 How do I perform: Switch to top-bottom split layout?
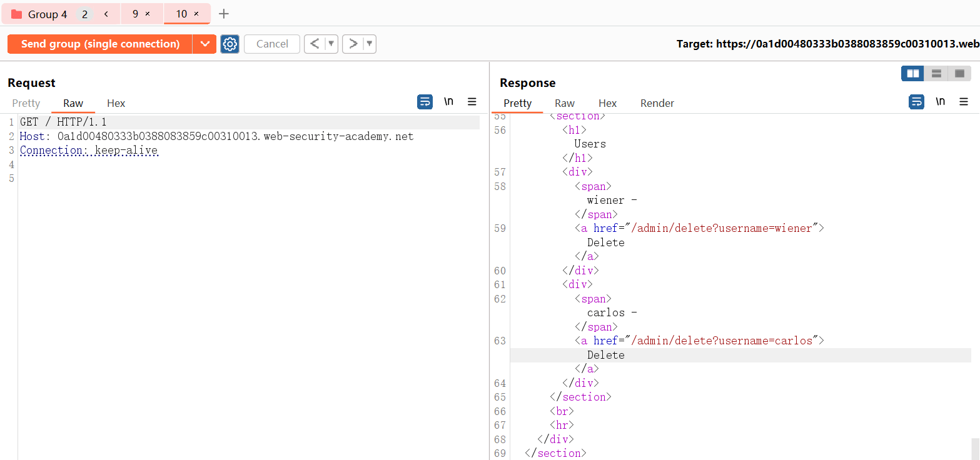click(x=936, y=74)
